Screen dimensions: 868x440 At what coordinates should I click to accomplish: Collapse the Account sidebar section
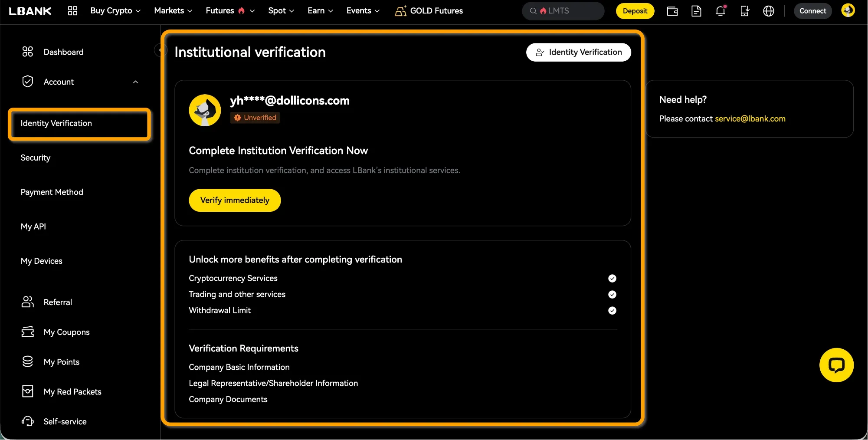(135, 82)
